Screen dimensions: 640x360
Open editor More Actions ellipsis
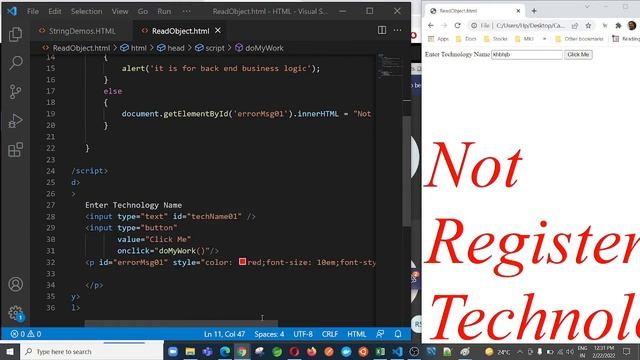click(x=398, y=30)
